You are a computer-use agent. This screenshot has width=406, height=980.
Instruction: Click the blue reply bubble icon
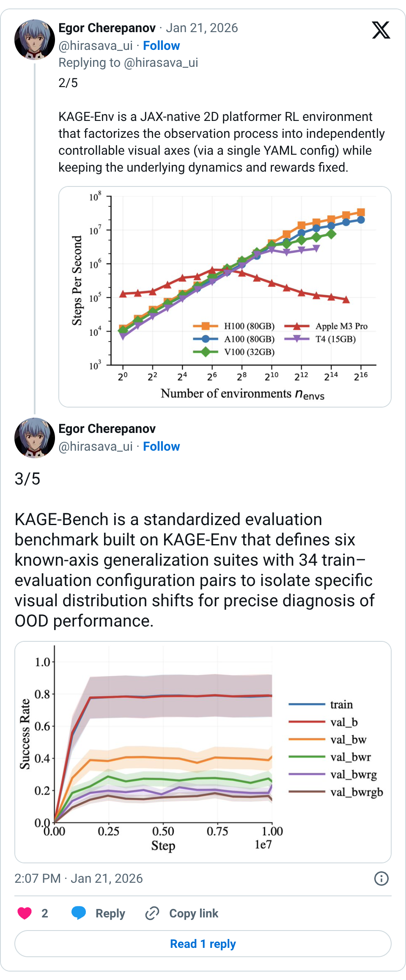point(79,913)
